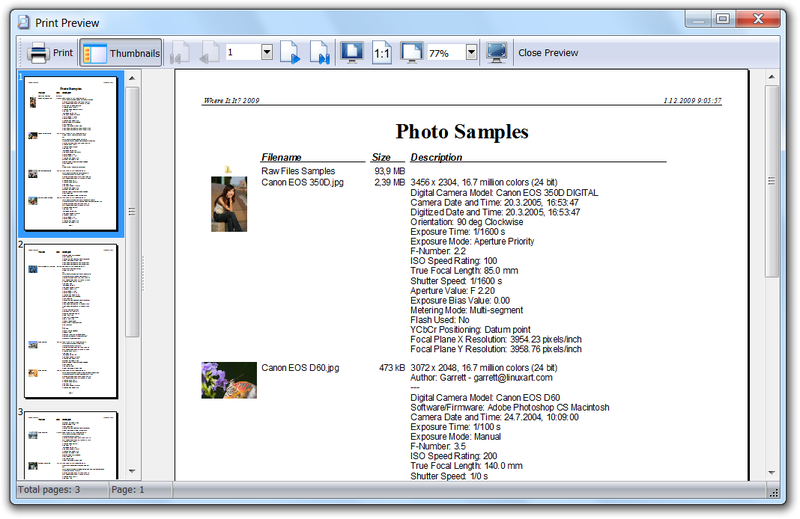Go to next page icon
This screenshot has width=800, height=519.
click(x=290, y=53)
